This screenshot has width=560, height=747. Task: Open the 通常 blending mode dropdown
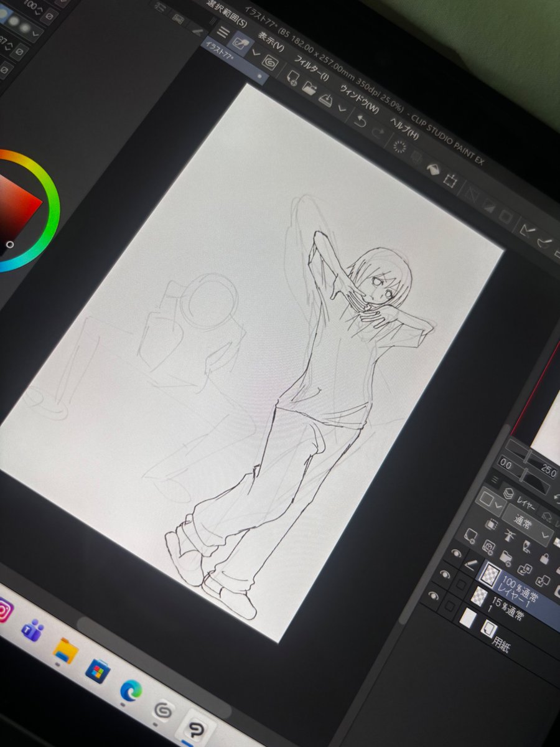click(x=528, y=525)
